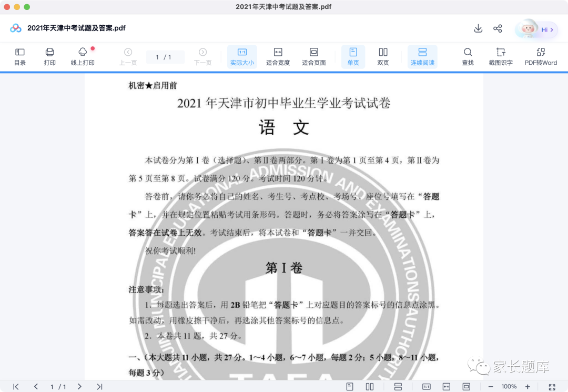
Task: Click the file name 2021年天津中考试题及答案.pdf in header
Action: tap(76, 28)
